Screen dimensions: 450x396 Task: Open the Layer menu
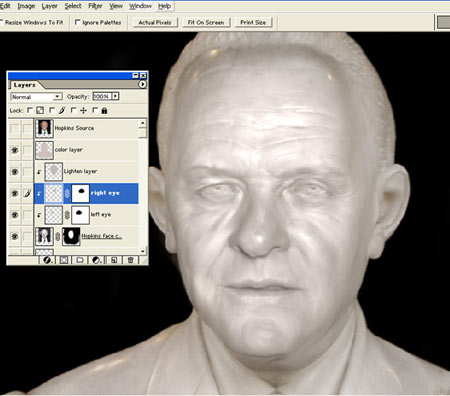(x=49, y=6)
